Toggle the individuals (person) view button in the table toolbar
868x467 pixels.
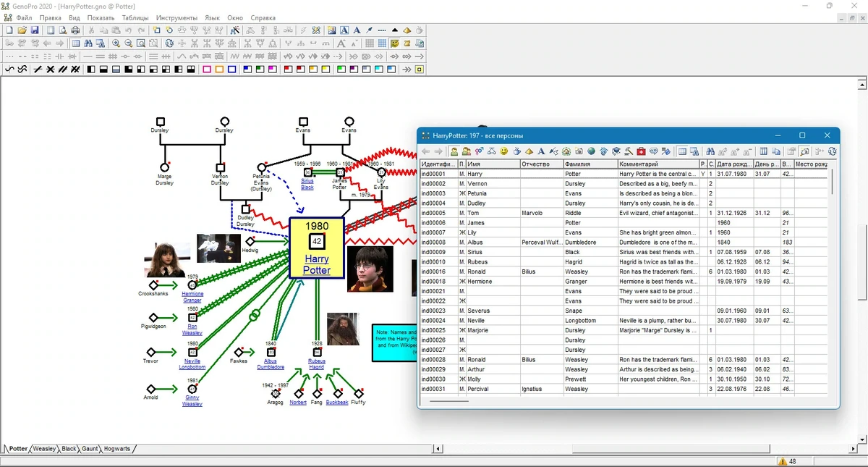coord(453,151)
